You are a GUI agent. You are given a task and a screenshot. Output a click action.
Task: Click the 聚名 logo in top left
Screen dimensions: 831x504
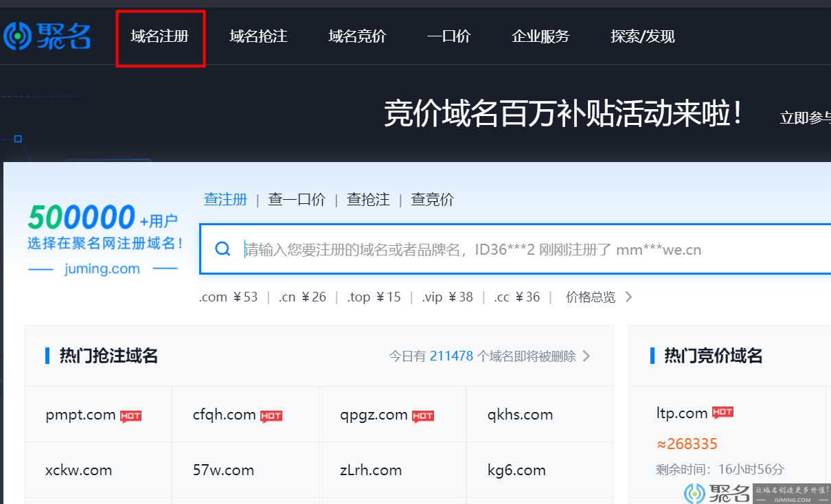point(47,36)
